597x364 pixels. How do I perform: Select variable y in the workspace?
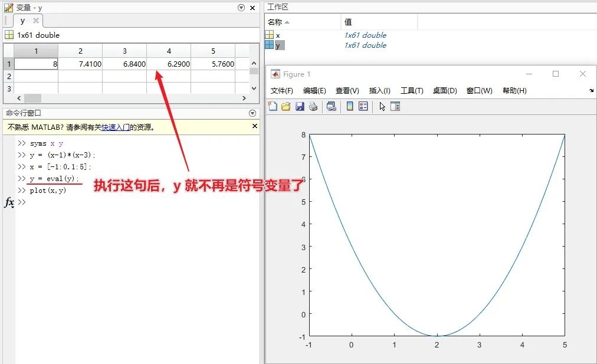(x=277, y=45)
